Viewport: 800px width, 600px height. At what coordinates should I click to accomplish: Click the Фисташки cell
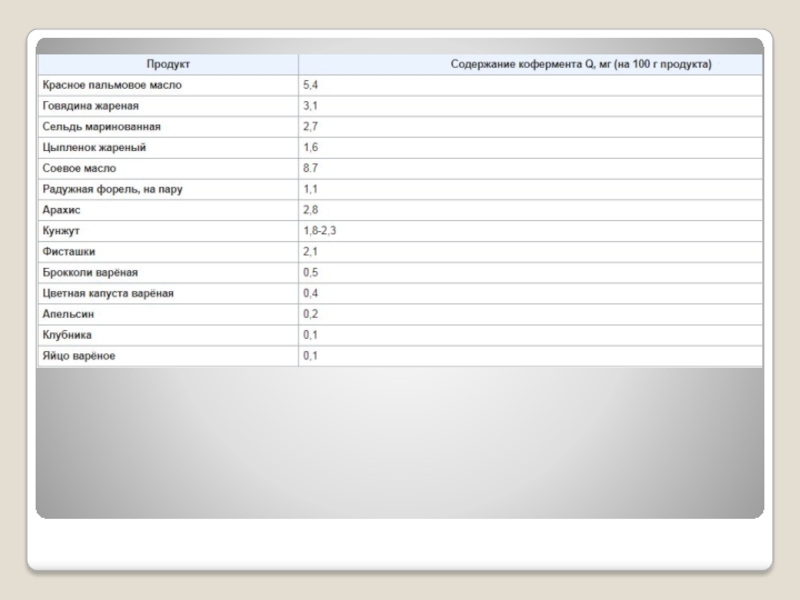pyautogui.click(x=69, y=251)
